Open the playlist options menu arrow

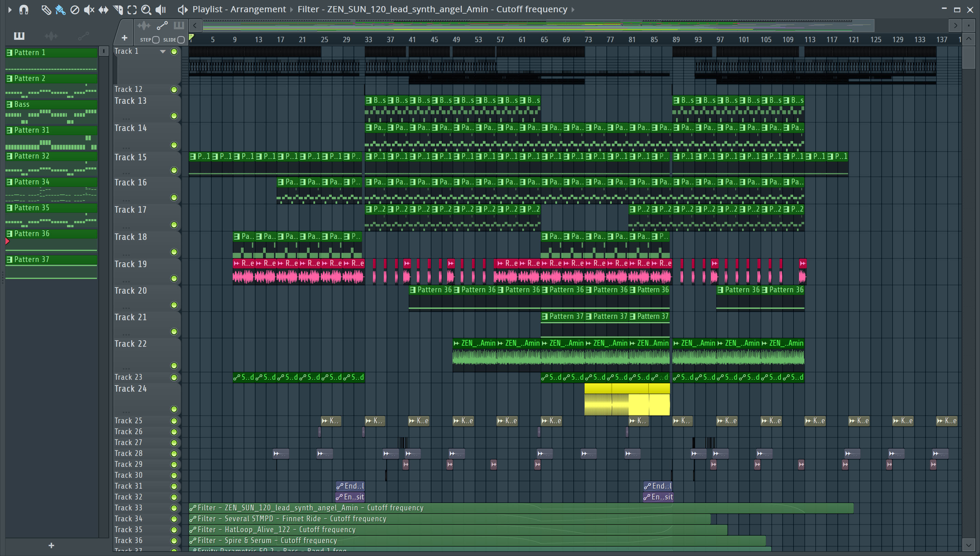point(10,10)
